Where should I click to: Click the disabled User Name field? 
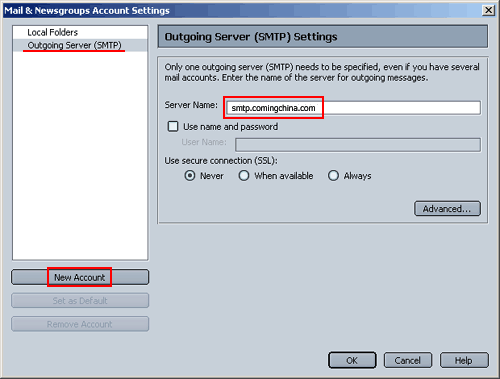(358, 145)
